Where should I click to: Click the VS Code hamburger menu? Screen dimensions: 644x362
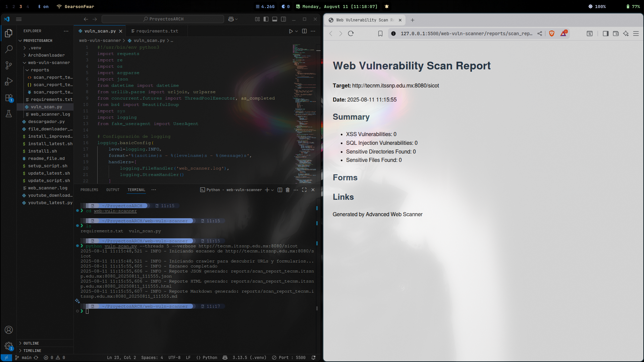(19, 19)
